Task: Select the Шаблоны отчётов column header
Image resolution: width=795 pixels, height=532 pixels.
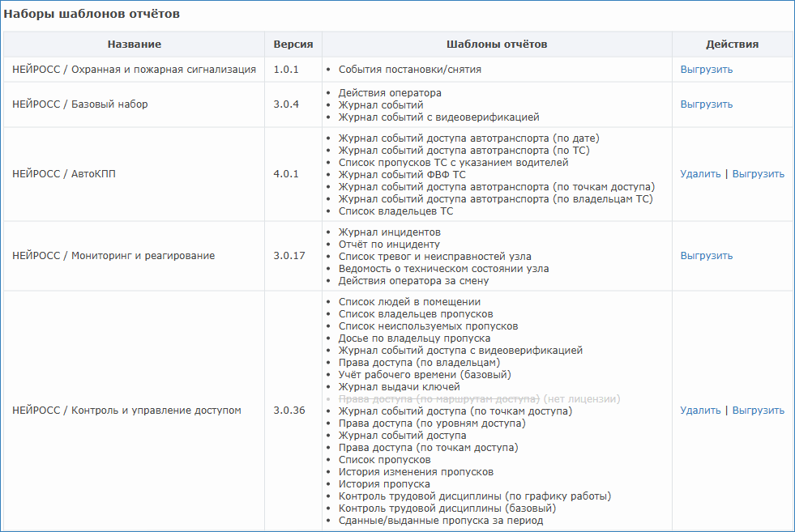Action: pyautogui.click(x=497, y=44)
